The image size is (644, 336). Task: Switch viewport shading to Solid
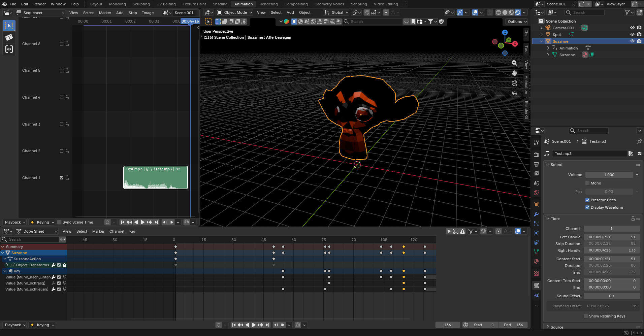click(505, 12)
